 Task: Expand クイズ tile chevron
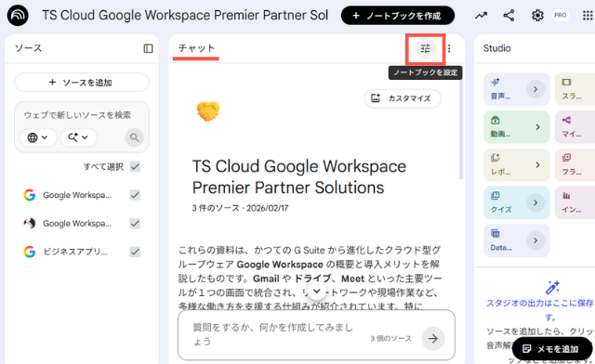coord(535,202)
